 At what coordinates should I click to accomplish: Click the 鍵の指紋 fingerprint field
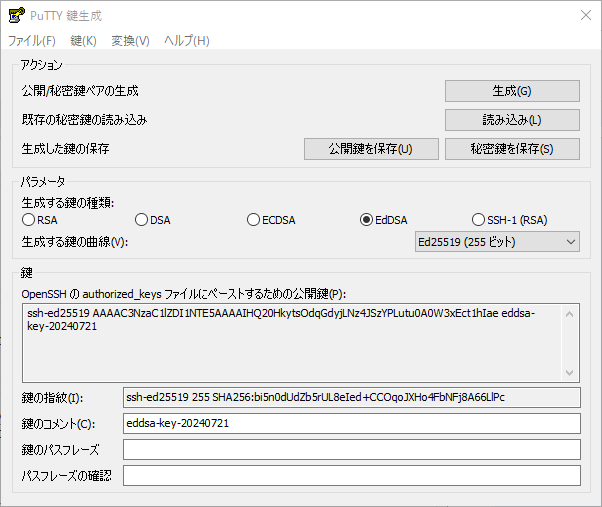[352, 397]
